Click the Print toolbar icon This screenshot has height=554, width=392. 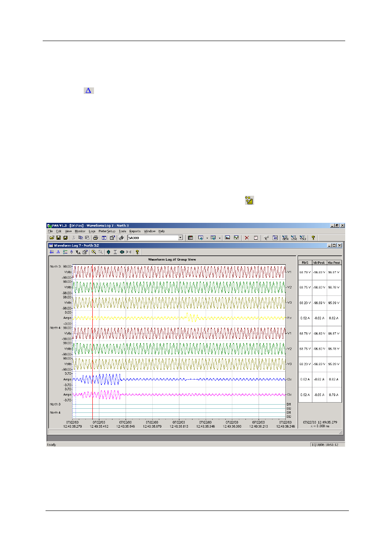point(96,238)
